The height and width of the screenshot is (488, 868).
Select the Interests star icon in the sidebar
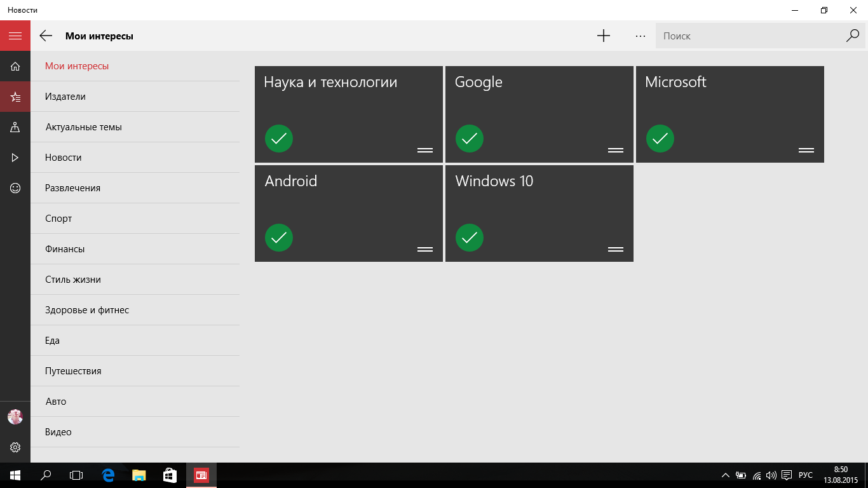[15, 97]
